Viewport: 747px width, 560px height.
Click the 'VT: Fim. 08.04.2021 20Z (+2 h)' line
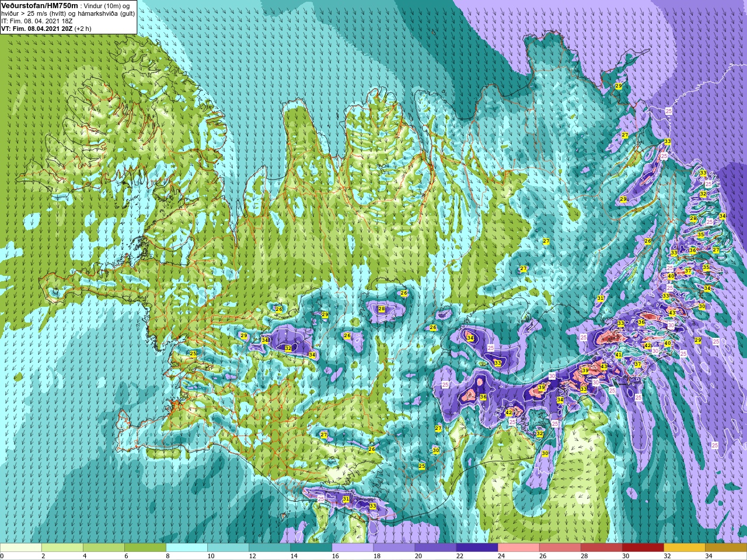click(x=46, y=28)
